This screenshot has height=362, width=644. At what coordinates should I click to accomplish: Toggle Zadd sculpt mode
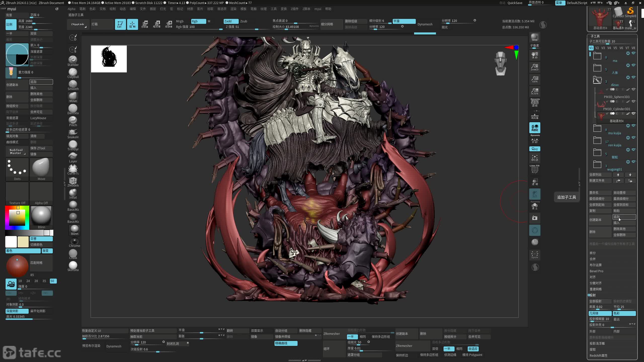(x=230, y=21)
